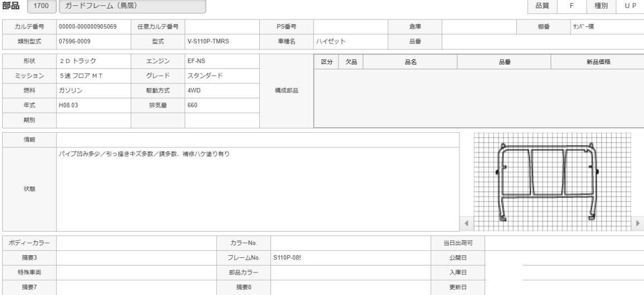Click the empty 倉庫 field
Viewport: 644px width, 295px height.
[479, 26]
